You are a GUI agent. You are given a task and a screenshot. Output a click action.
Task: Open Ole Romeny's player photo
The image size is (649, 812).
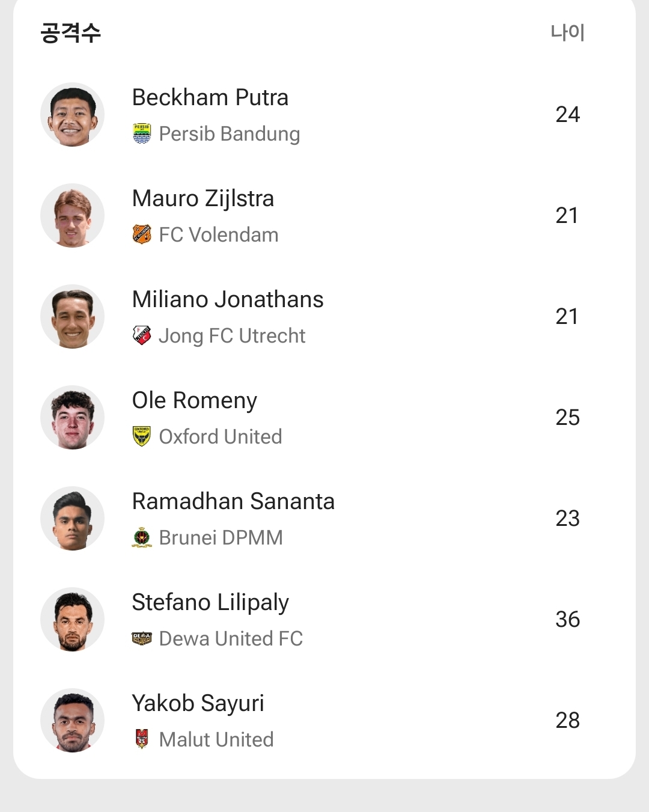pos(72,418)
